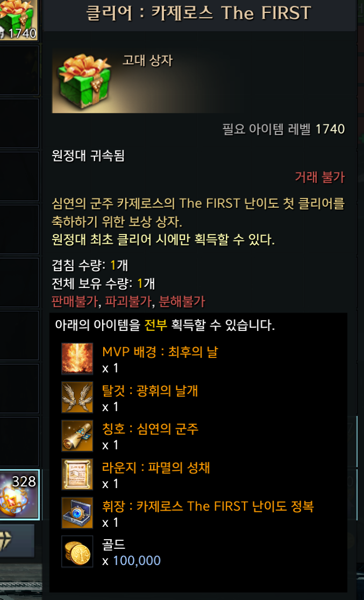364x600 pixels.
Task: Click the empty inventory slot below the gift box
Action: (x=19, y=70)
